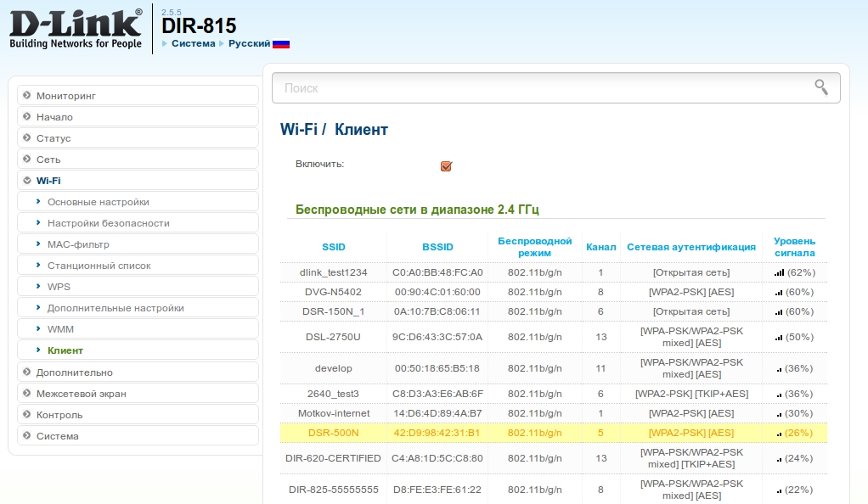This screenshot has height=504, width=868.
Task: Select the DVG-N5402 network row
Action: [x=333, y=292]
